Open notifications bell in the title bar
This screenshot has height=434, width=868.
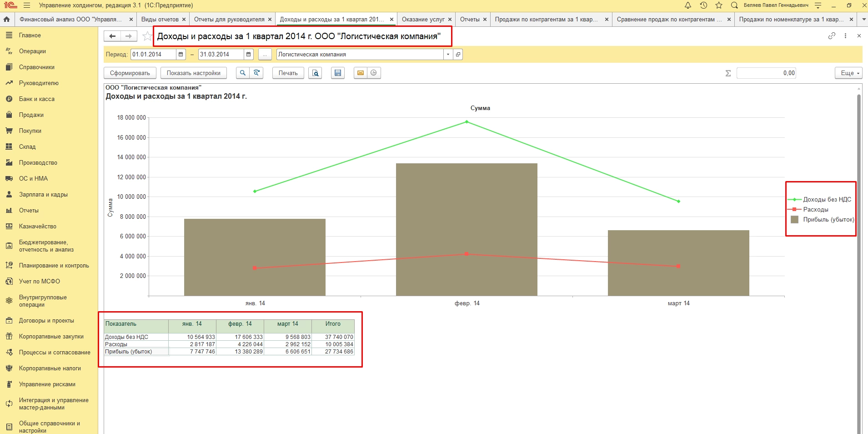pyautogui.click(x=688, y=5)
